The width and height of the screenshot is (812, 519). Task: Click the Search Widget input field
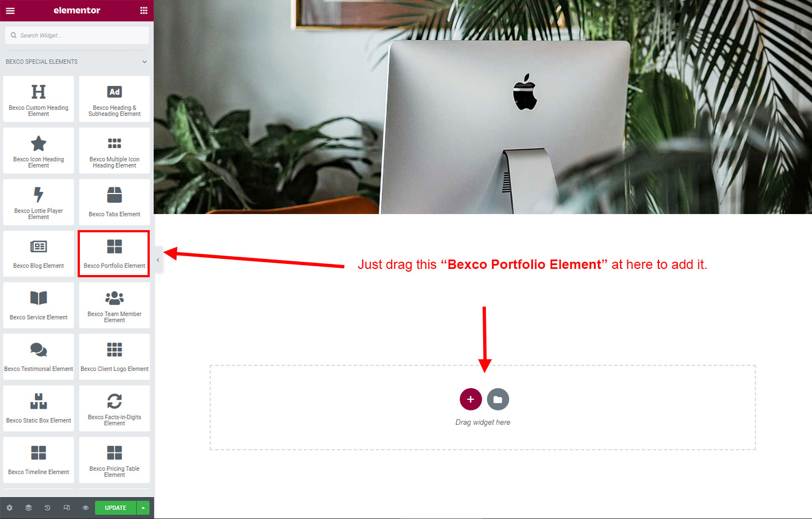point(77,35)
